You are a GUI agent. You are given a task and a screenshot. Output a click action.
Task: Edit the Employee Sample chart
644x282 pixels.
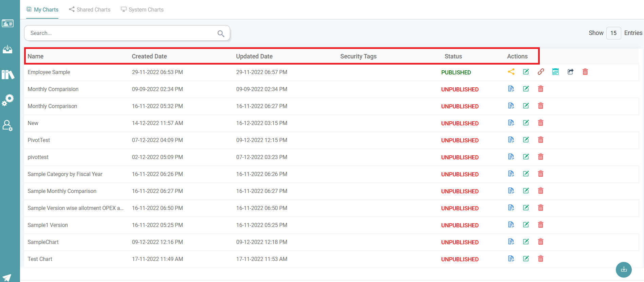pos(526,72)
